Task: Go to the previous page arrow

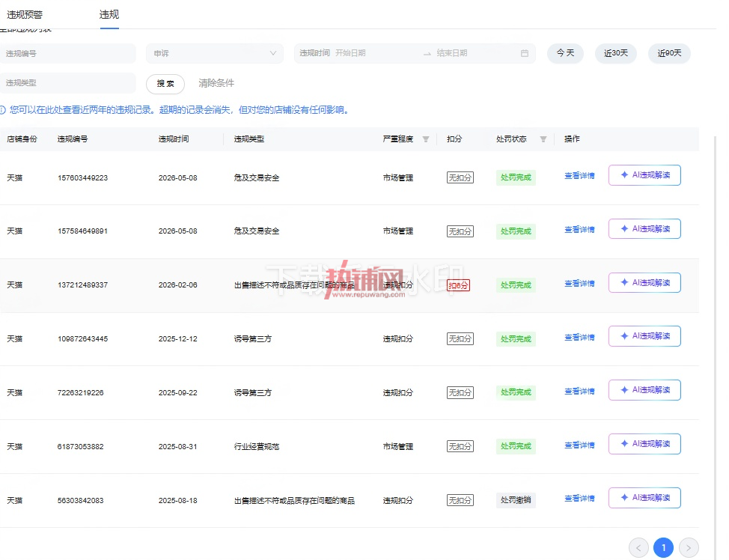Action: click(x=638, y=547)
